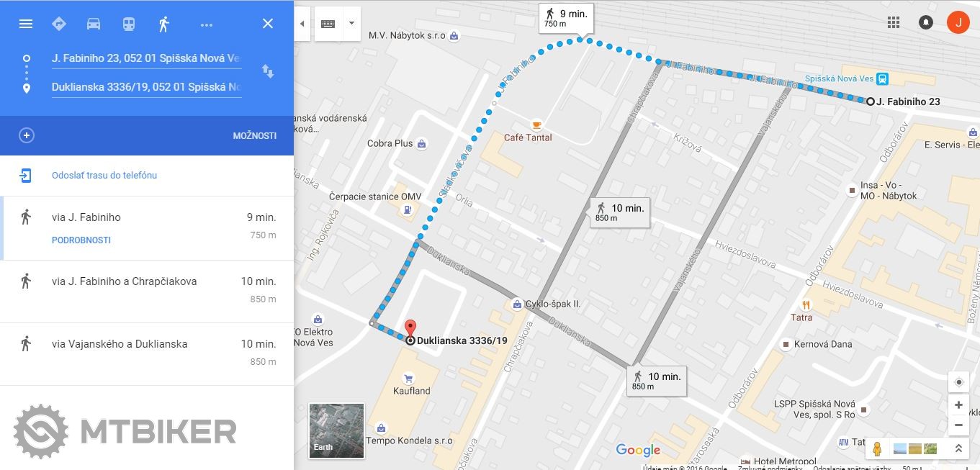Expand the imagery strip chevrons
The width and height of the screenshot is (980, 470).
958,448
